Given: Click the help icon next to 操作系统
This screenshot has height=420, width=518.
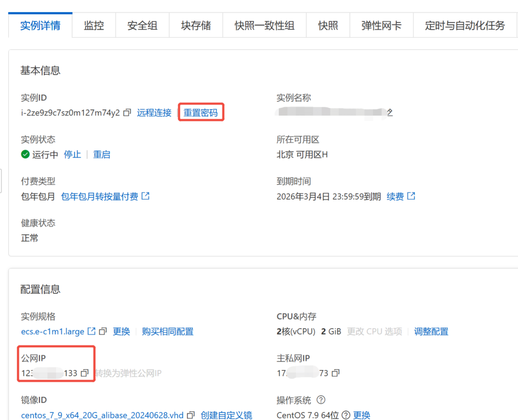Looking at the screenshot, I should [x=321, y=400].
